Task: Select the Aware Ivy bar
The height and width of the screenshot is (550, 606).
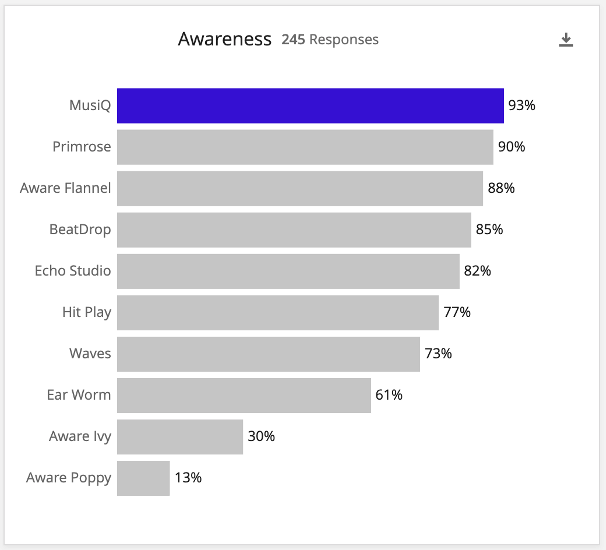Action: pos(180,436)
